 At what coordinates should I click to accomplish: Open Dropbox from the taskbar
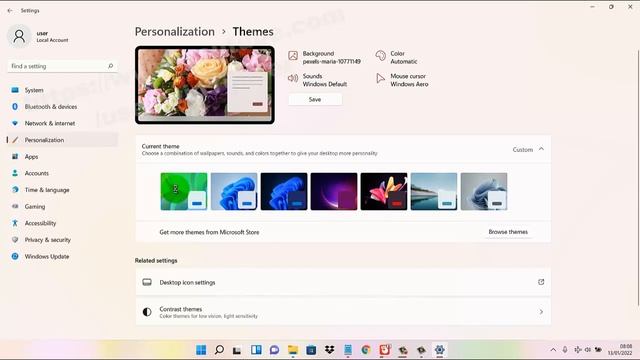(x=329, y=350)
